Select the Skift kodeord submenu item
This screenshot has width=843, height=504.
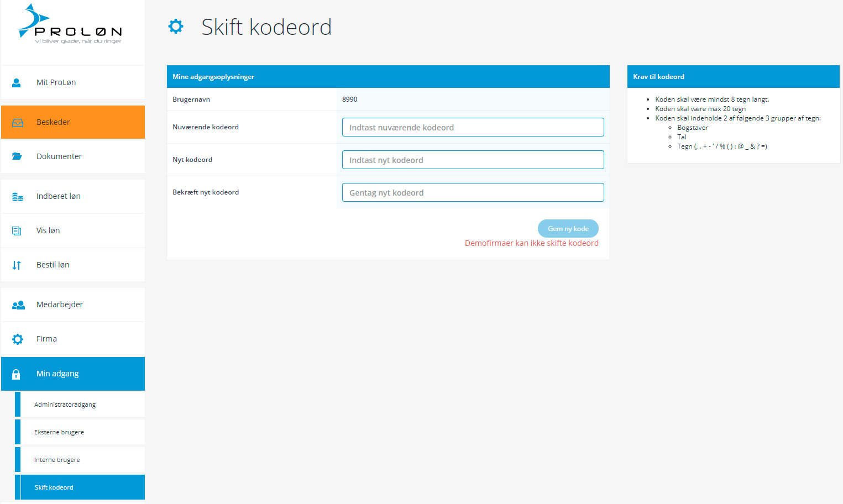[x=54, y=487]
